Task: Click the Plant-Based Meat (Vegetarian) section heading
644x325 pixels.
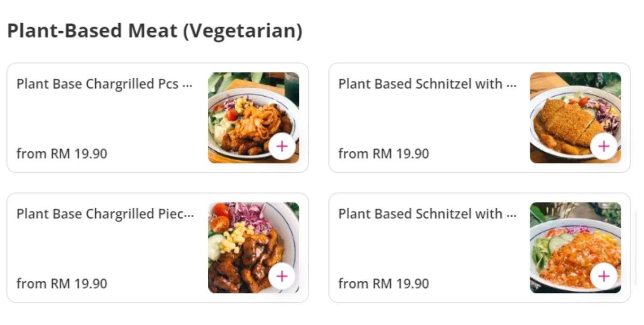Action: pyautogui.click(x=156, y=31)
